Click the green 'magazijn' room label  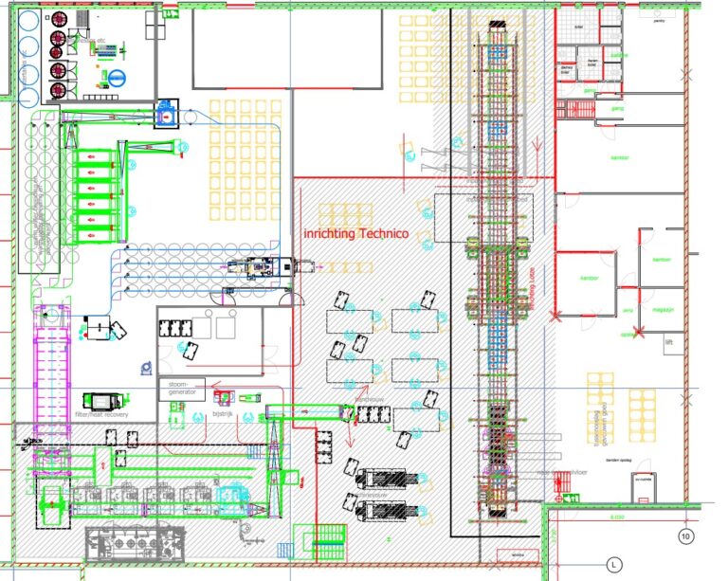tap(663, 310)
